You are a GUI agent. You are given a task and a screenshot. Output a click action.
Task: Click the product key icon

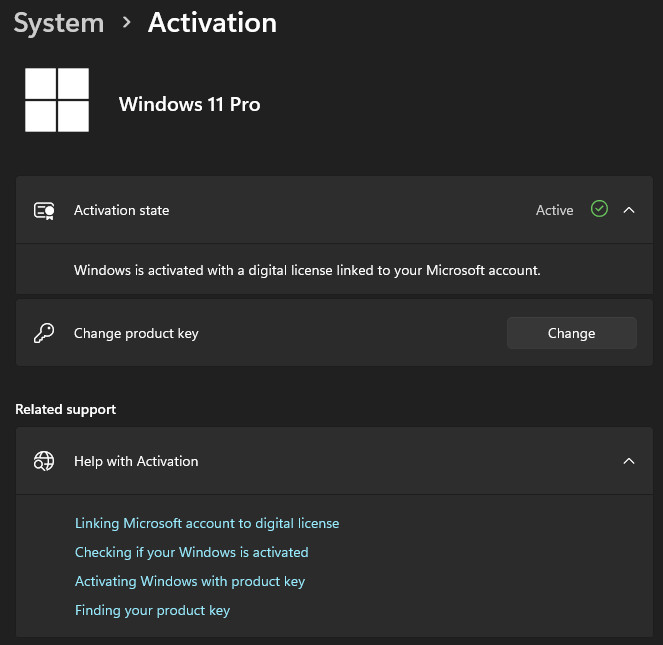pos(44,333)
